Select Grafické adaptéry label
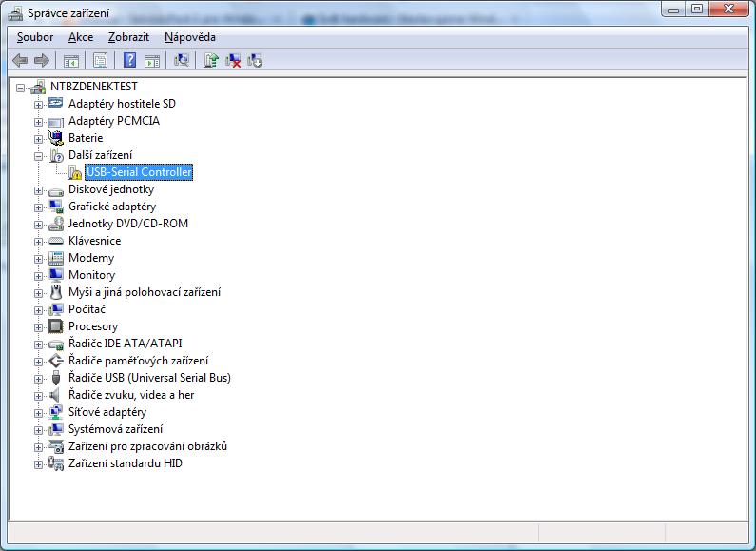Screen dimensions: 756x551 click(112, 207)
